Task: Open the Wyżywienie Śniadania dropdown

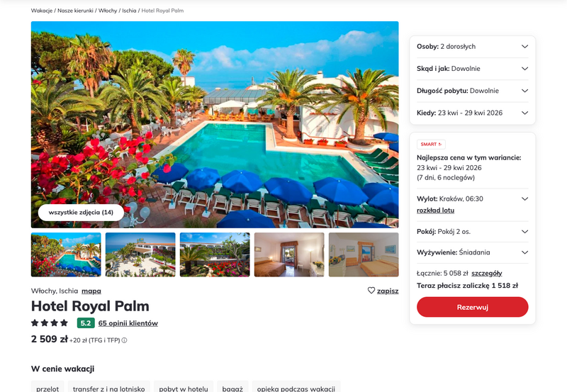Action: [472, 252]
